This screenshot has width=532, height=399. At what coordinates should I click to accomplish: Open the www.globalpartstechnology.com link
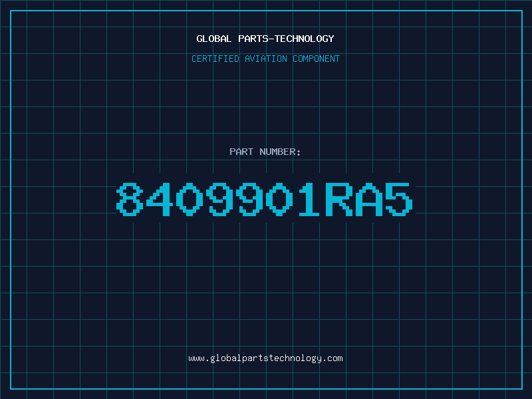pyautogui.click(x=265, y=358)
